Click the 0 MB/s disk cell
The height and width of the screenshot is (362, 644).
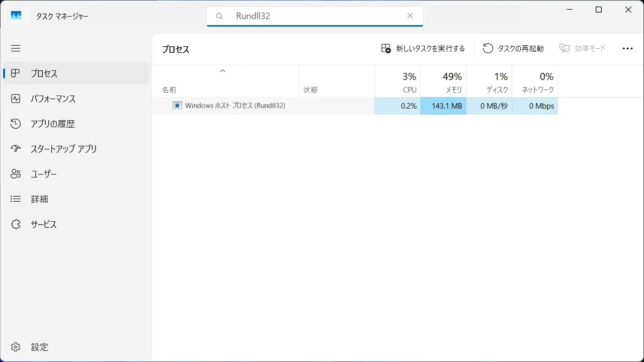coord(489,106)
